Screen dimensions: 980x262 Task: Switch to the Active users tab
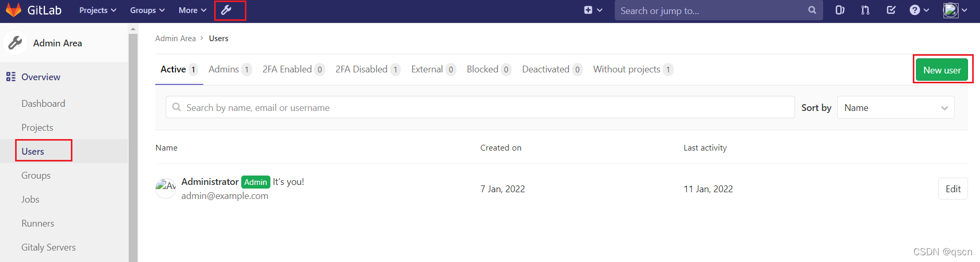(179, 69)
